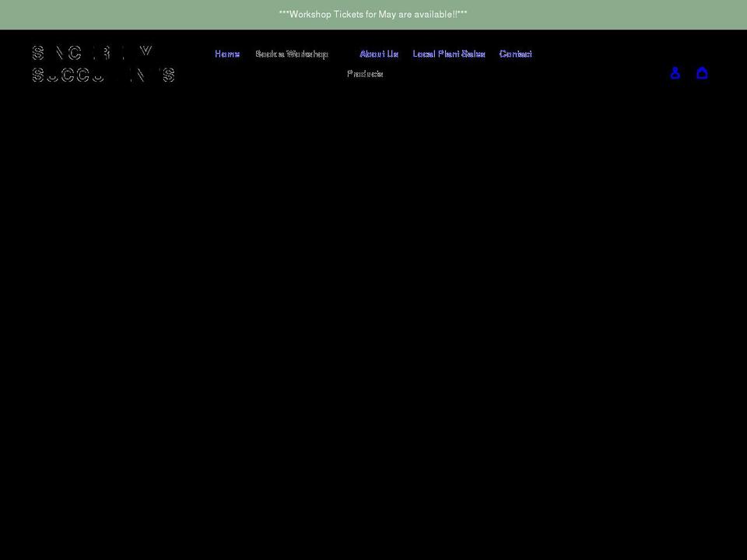Click the Products item below the menu
747x560 pixels.
365,74
